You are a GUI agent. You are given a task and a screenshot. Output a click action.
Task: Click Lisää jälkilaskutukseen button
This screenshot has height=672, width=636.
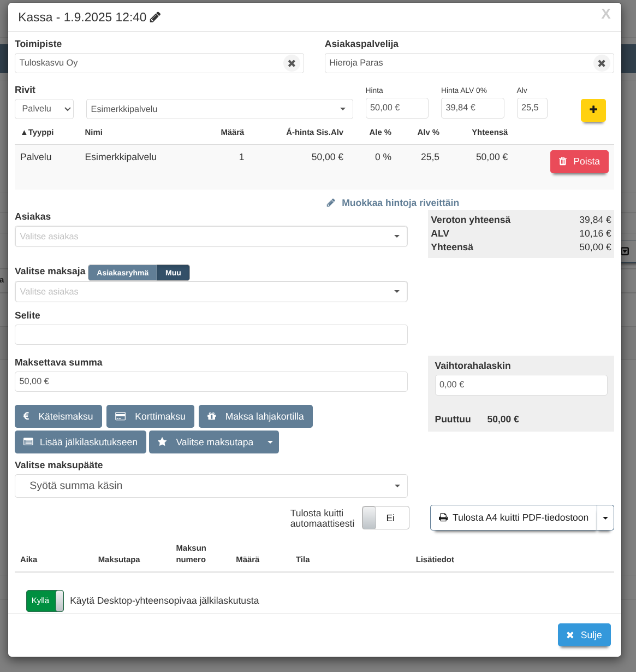(x=80, y=442)
